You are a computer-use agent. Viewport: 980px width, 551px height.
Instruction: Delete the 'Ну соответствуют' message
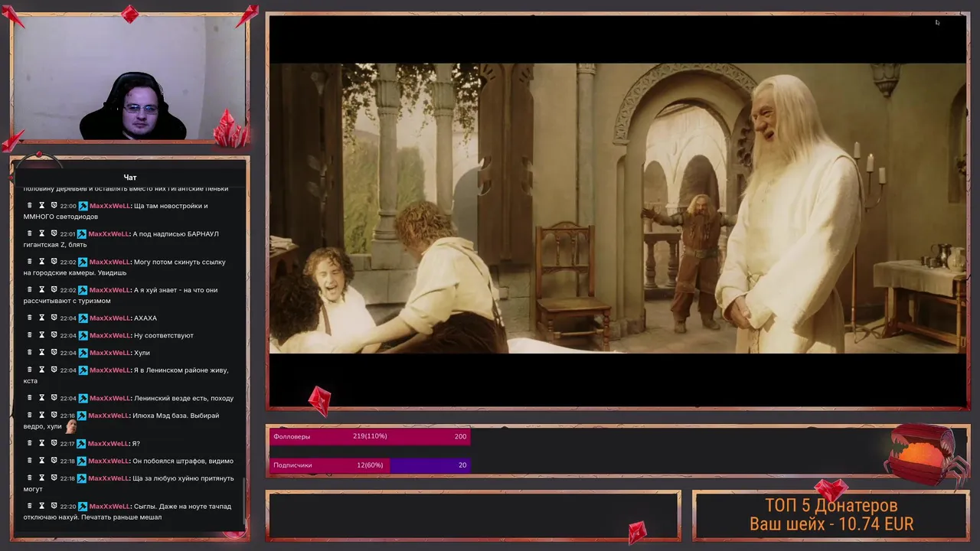(x=29, y=335)
